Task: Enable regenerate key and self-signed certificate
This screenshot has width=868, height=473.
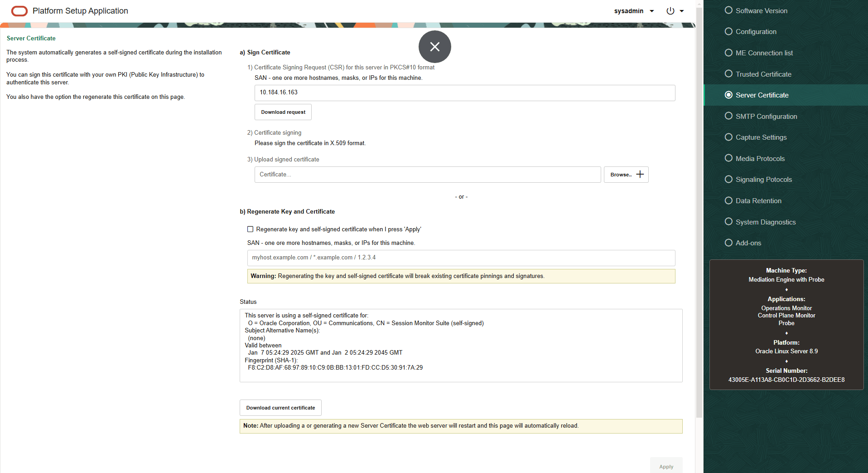Action: point(250,229)
